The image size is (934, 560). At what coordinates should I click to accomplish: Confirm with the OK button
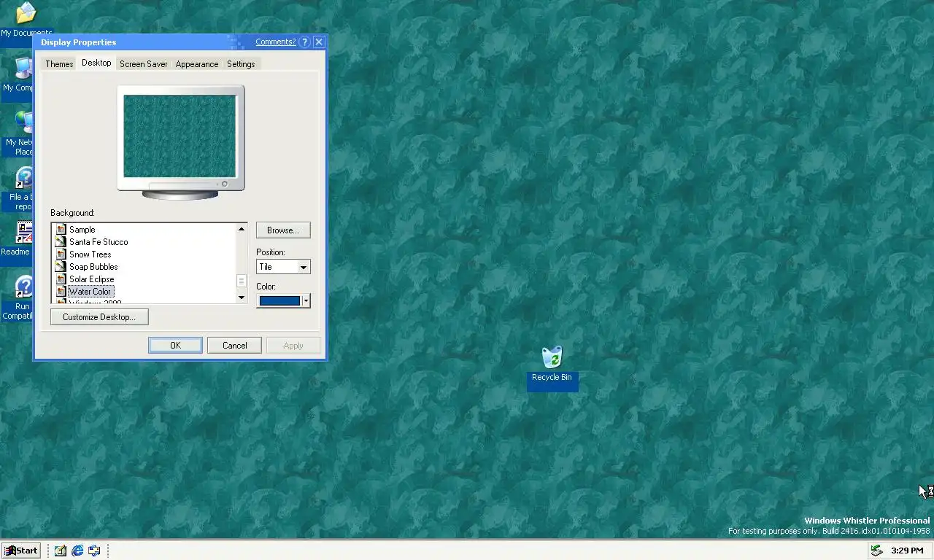click(175, 346)
